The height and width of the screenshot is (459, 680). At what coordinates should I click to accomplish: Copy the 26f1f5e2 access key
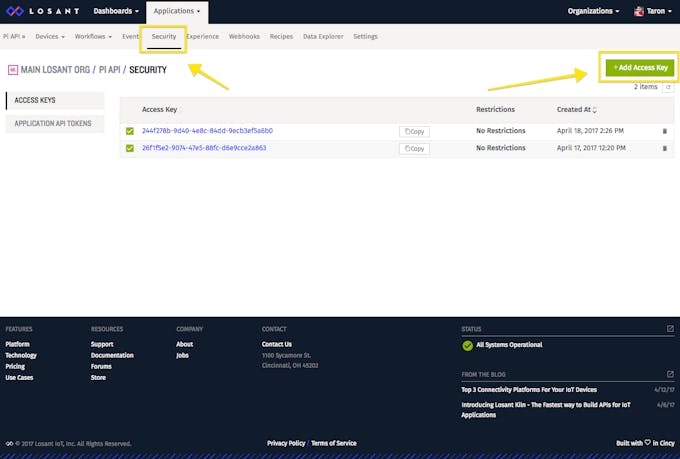point(414,149)
